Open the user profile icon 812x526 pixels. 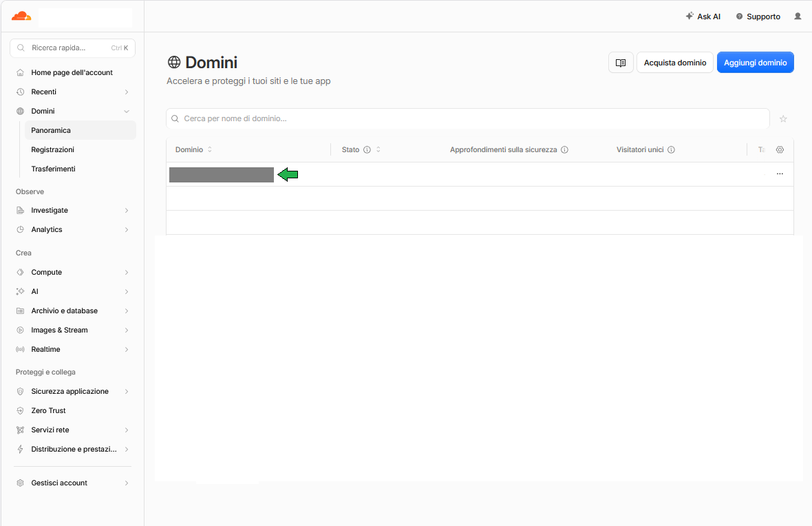point(798,17)
